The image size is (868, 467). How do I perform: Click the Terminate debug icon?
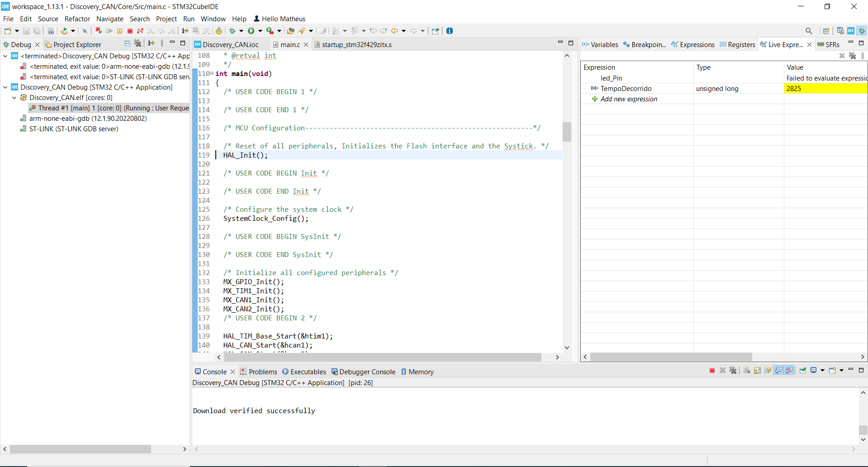(x=130, y=31)
